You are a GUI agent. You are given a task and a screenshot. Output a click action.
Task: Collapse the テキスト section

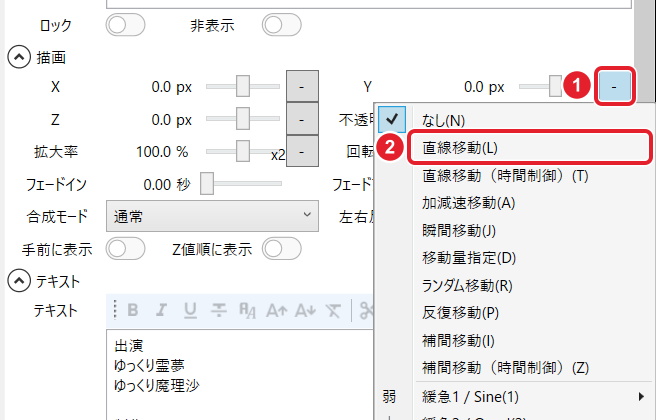tap(19, 281)
